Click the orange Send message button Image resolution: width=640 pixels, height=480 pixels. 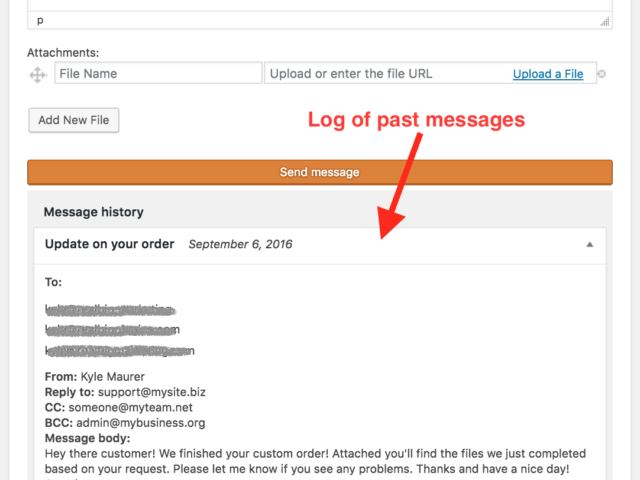[320, 172]
